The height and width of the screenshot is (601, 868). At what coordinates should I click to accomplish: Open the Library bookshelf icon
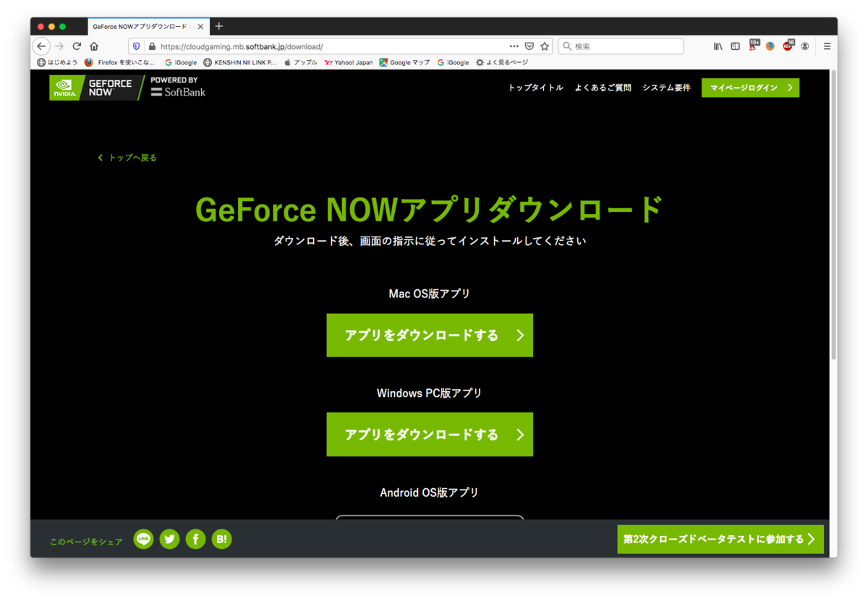(718, 46)
